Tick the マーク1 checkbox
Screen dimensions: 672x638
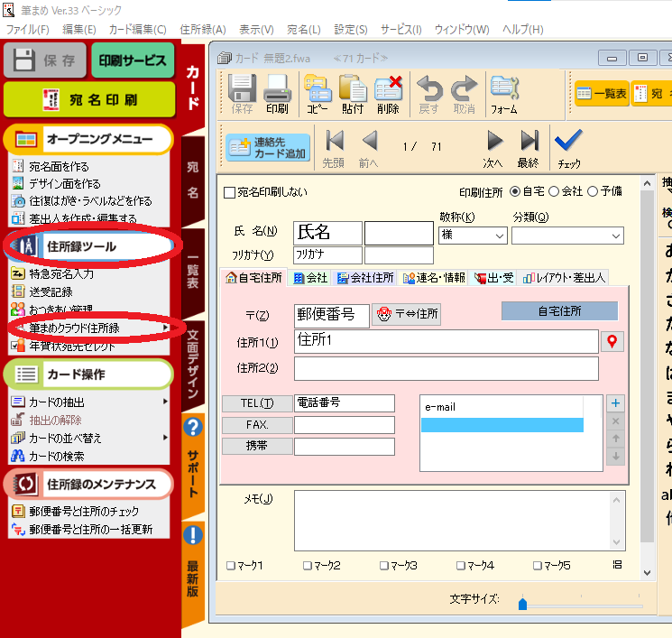pos(231,566)
